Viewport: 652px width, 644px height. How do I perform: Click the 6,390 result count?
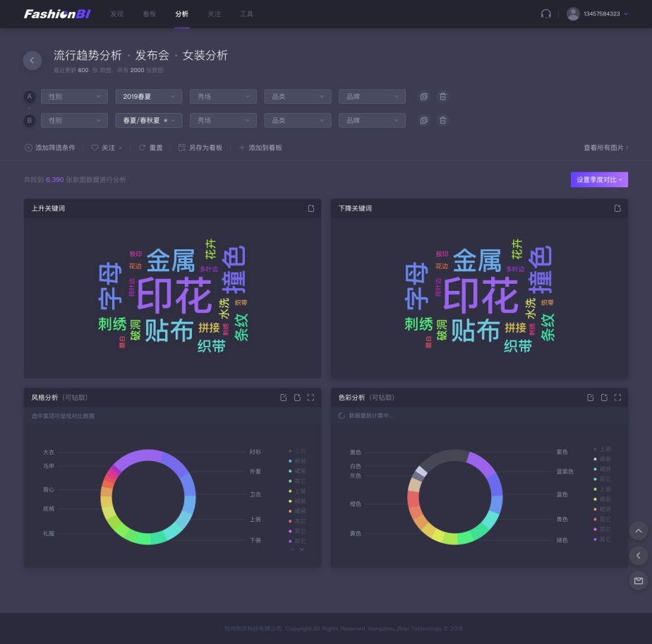(x=54, y=180)
